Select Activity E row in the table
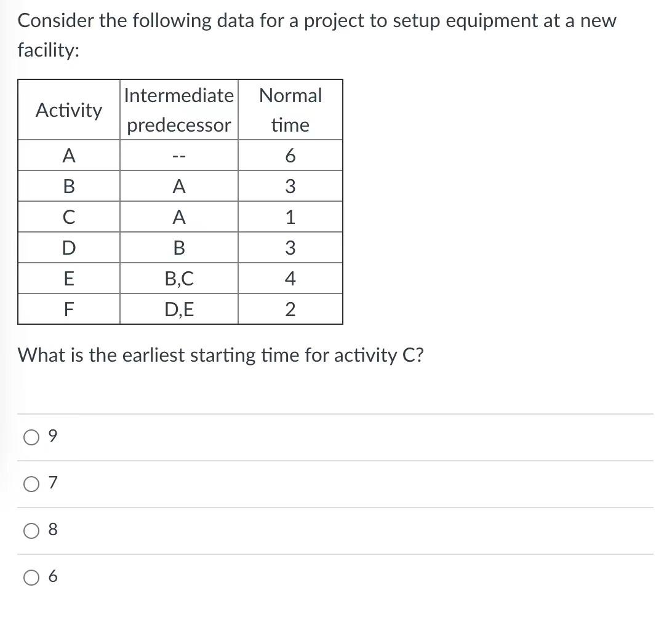The width and height of the screenshot is (672, 625). pyautogui.click(x=68, y=278)
